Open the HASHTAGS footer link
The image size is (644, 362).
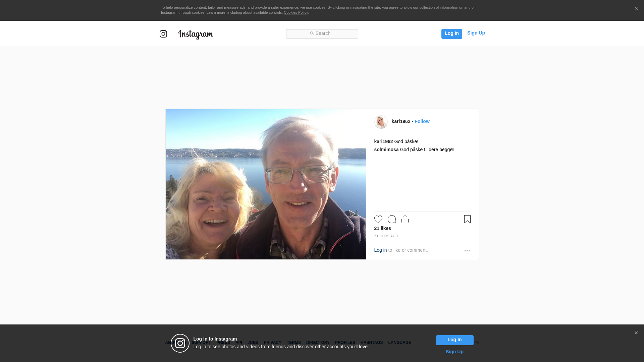[371, 343]
